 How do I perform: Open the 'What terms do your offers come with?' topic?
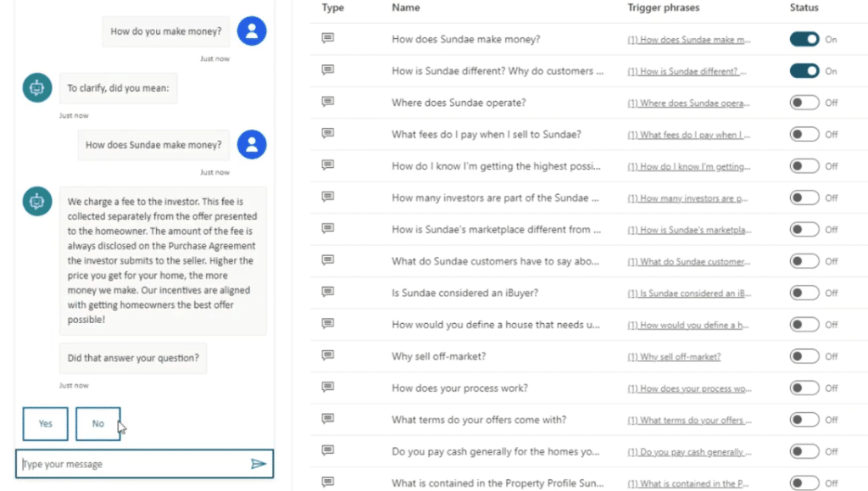pyautogui.click(x=479, y=420)
